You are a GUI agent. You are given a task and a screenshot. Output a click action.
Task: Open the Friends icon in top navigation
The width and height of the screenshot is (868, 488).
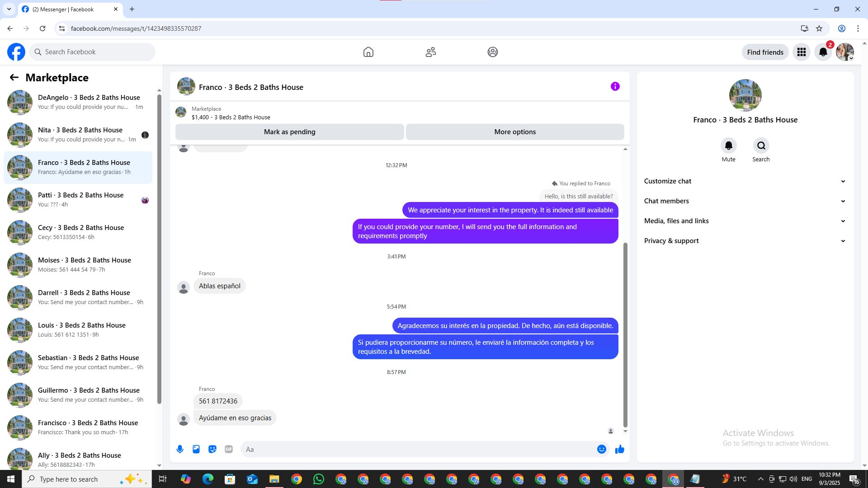pos(431,52)
